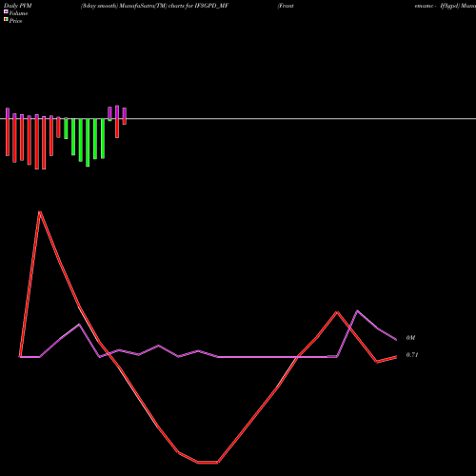Click the magenta Volume legend swatch
This screenshot has height=476, width=476.
[6, 11]
